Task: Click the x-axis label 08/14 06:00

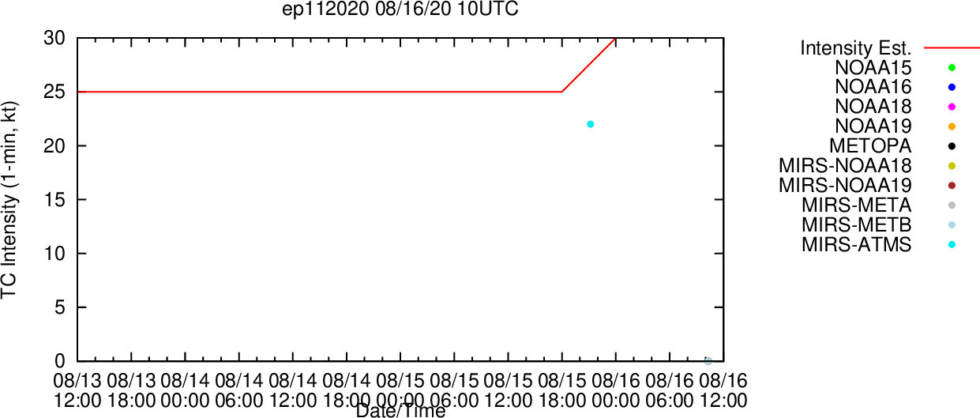Action: pos(238,390)
